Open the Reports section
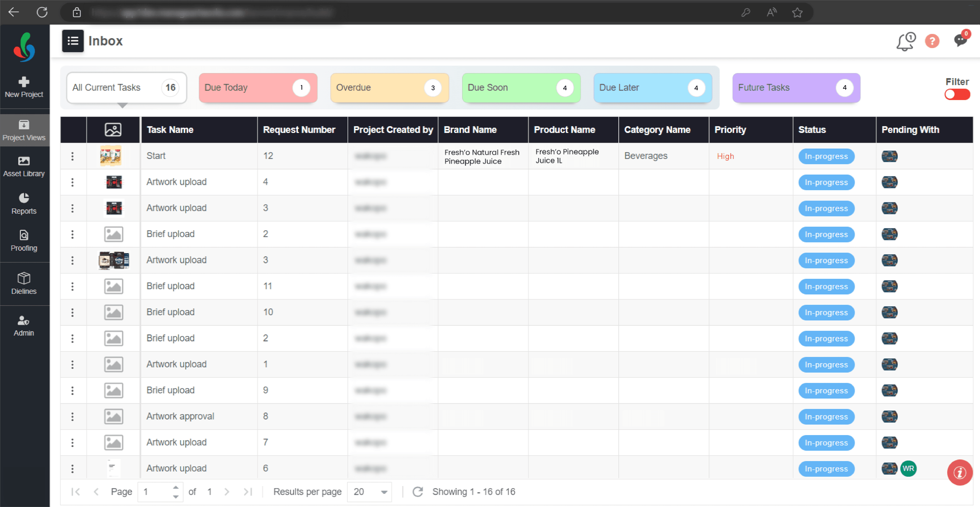The width and height of the screenshot is (980, 507). point(24,204)
